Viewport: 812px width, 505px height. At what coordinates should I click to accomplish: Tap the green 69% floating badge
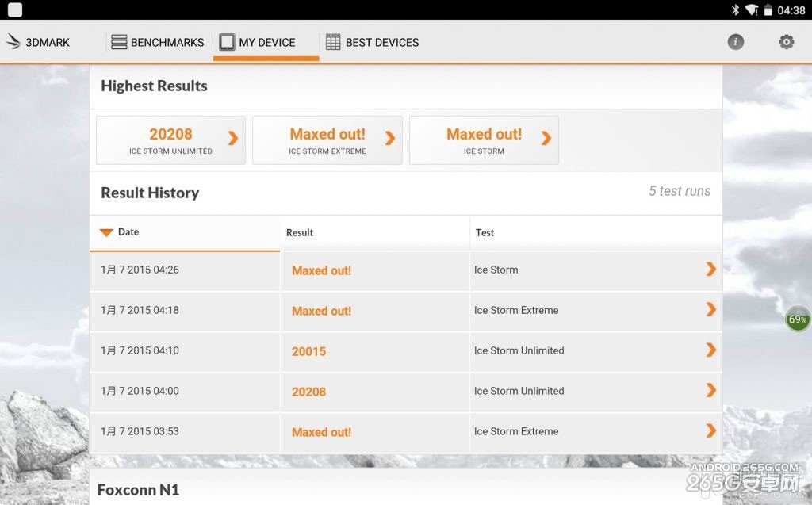coord(798,319)
